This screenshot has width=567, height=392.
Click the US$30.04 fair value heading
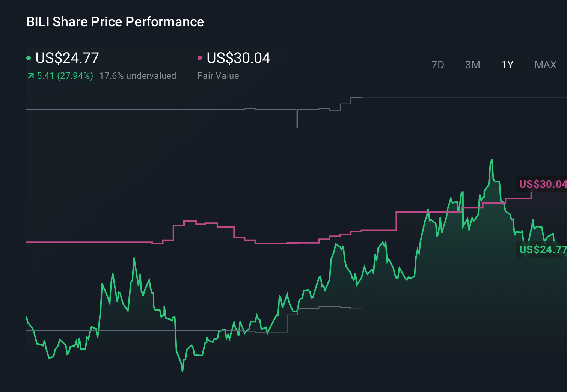pos(238,58)
